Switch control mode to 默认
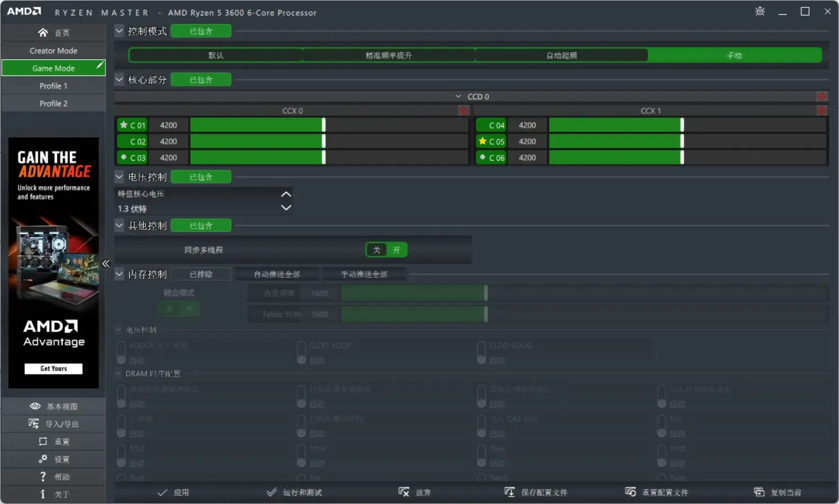Screen dimensions: 839x504 point(216,55)
